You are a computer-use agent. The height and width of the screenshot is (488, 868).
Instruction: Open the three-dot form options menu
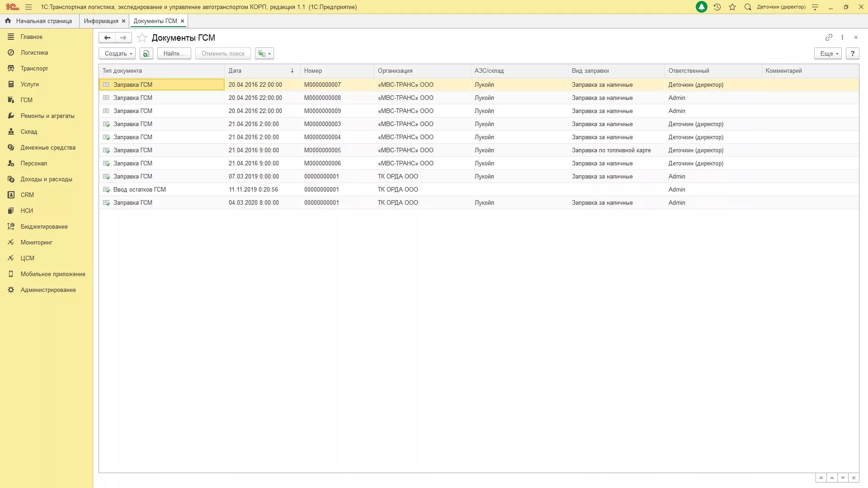pos(842,37)
